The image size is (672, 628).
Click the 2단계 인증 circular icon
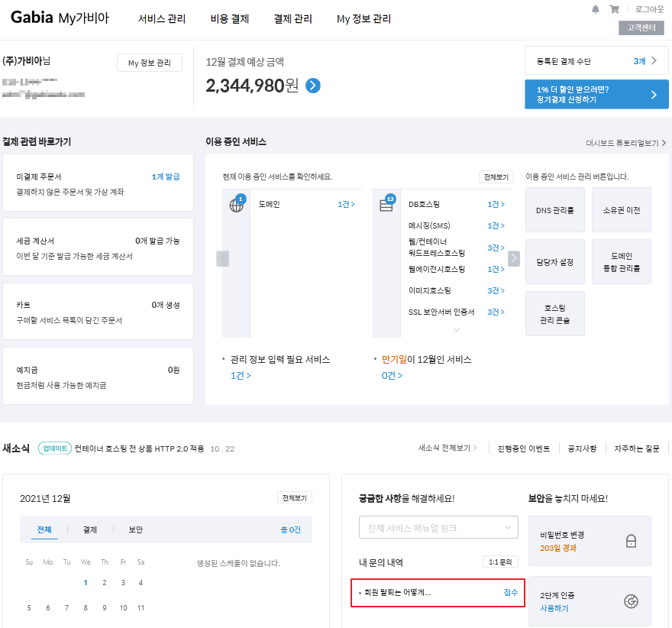coord(631,601)
